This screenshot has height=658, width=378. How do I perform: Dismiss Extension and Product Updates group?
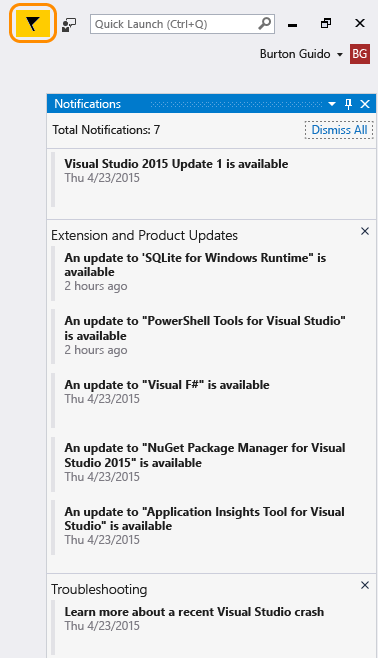pyautogui.click(x=365, y=231)
